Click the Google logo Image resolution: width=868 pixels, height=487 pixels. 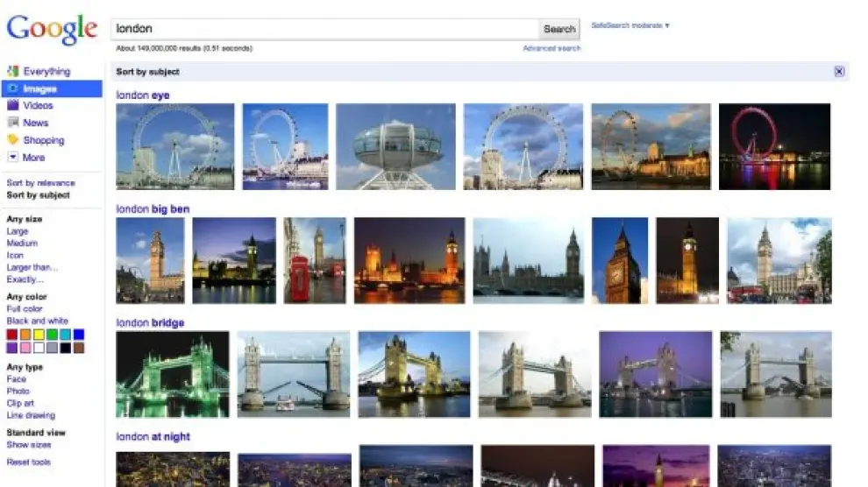[52, 30]
